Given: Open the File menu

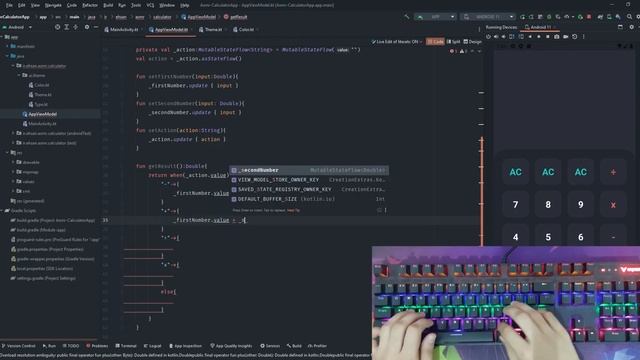Looking at the screenshot, I should [9, 5].
